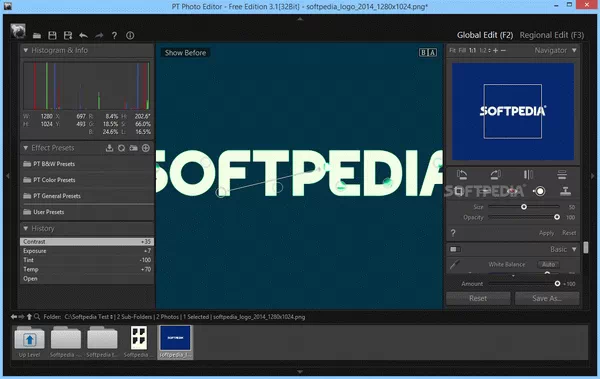Click the browser back arrow near Folder
The width and height of the screenshot is (600, 379).
point(14,317)
